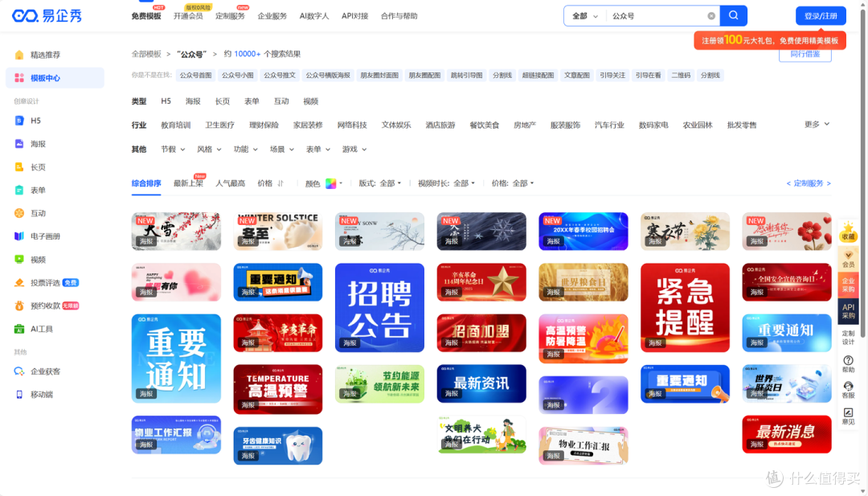Open 长页 in the left sidebar
Viewport: 868px width, 496px height.
38,167
